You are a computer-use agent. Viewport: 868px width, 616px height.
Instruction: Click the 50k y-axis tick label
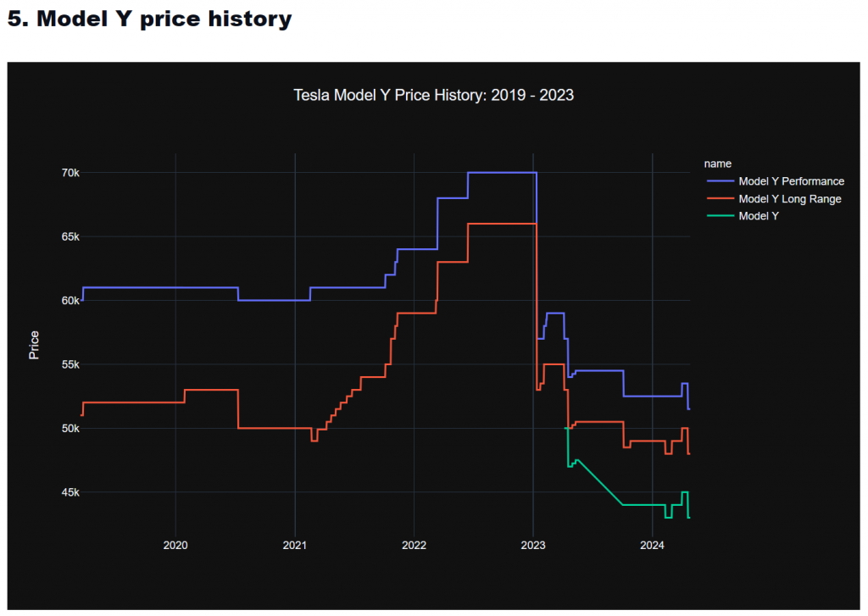(69, 429)
